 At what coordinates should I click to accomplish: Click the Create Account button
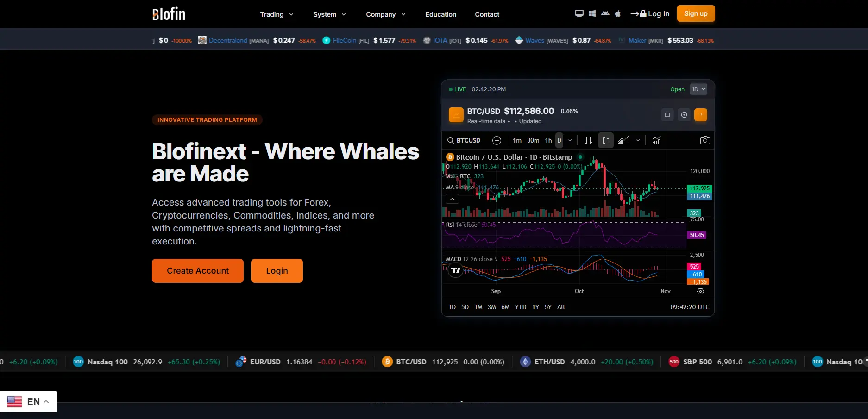pos(197,270)
